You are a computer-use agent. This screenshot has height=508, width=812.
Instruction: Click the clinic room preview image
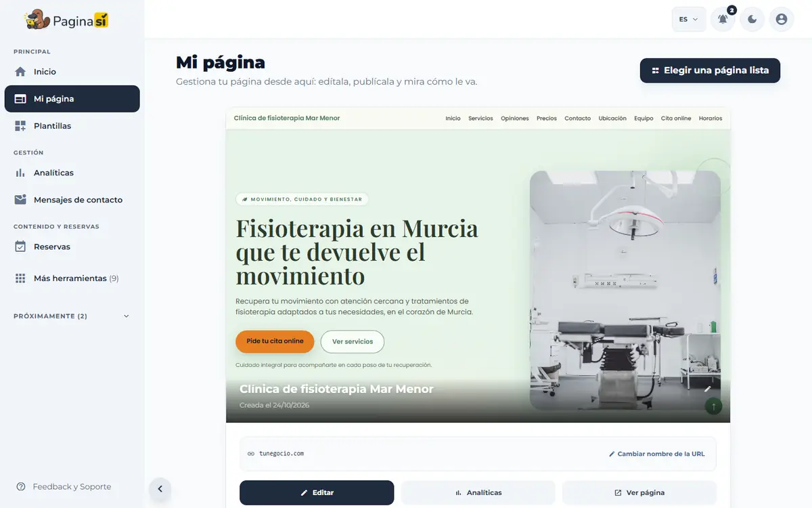point(625,290)
